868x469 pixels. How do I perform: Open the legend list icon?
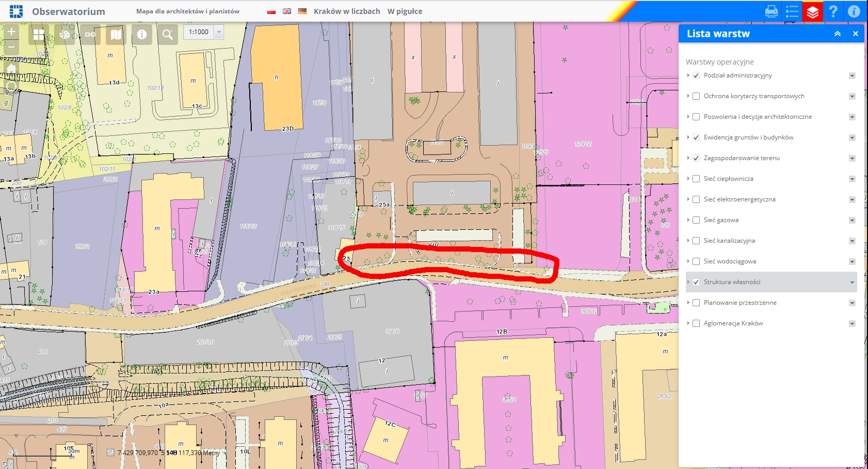792,11
